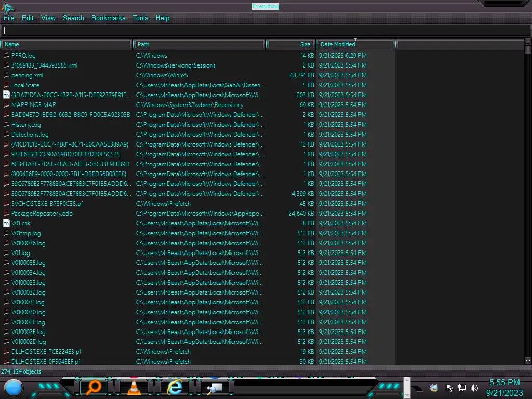Select the Local State file name
The width and height of the screenshot is (532, 399).
(x=25, y=85)
